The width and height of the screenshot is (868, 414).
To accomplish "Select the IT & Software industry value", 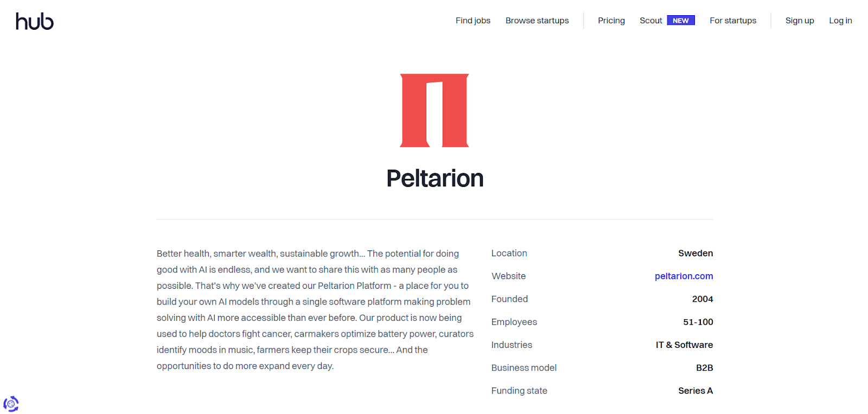I will [x=684, y=345].
